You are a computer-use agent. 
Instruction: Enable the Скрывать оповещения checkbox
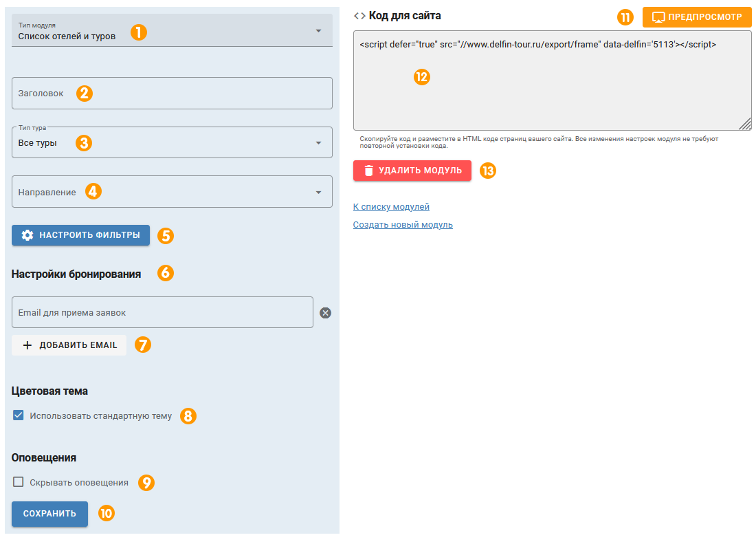19,482
